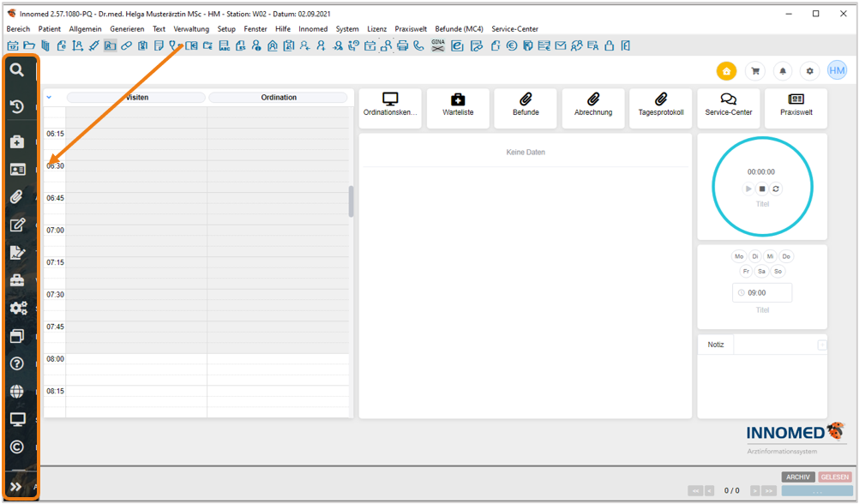Open the Abrechnung tile

tap(593, 109)
